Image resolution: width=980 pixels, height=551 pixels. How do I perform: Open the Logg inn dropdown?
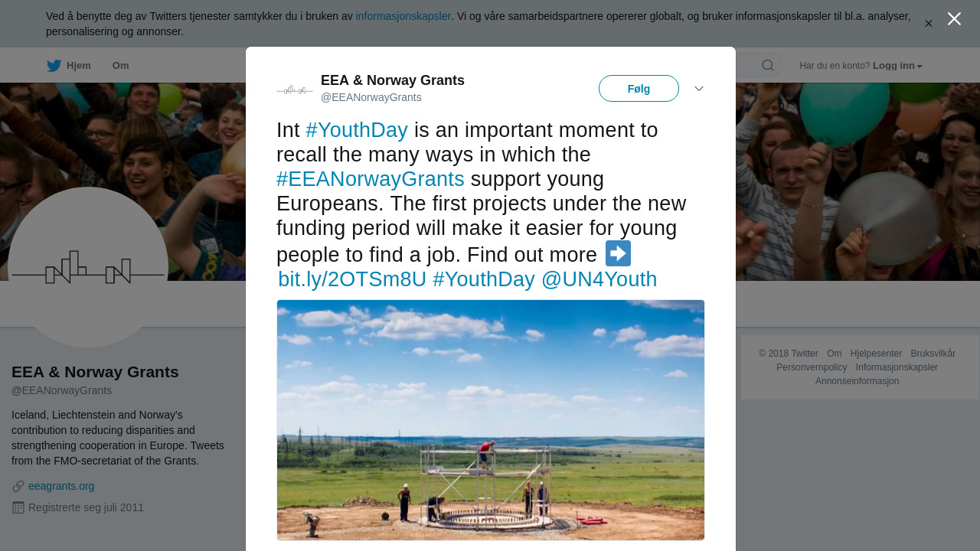897,66
